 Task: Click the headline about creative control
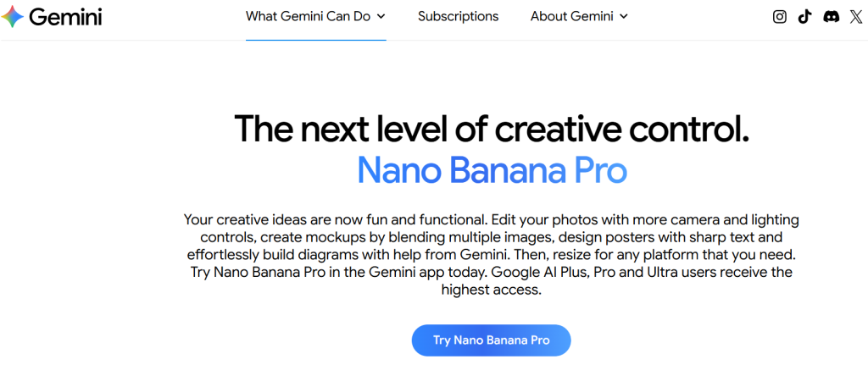point(492,129)
